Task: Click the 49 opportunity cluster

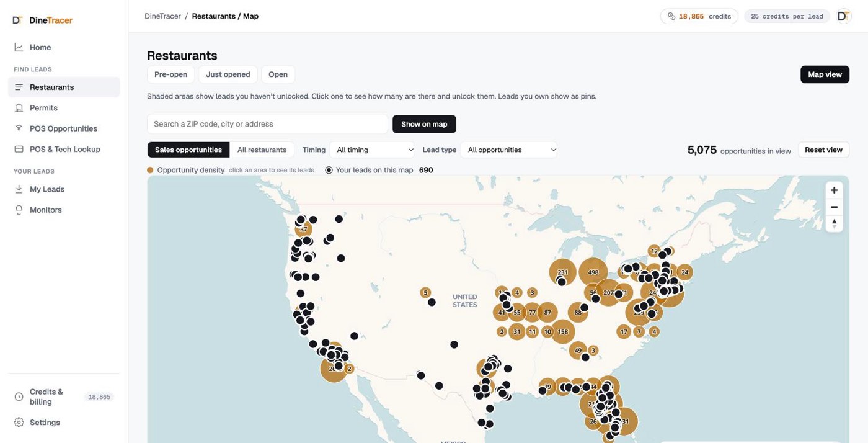Action: point(578,351)
